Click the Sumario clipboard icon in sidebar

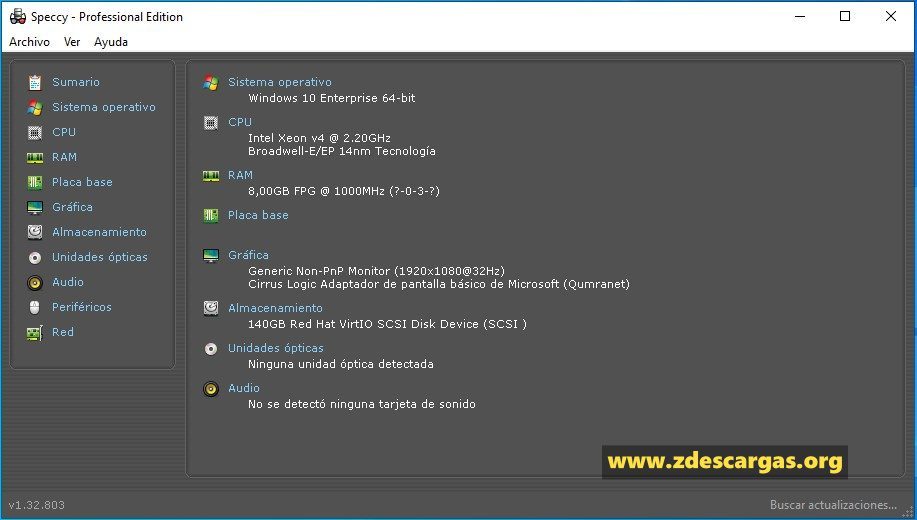coord(35,82)
